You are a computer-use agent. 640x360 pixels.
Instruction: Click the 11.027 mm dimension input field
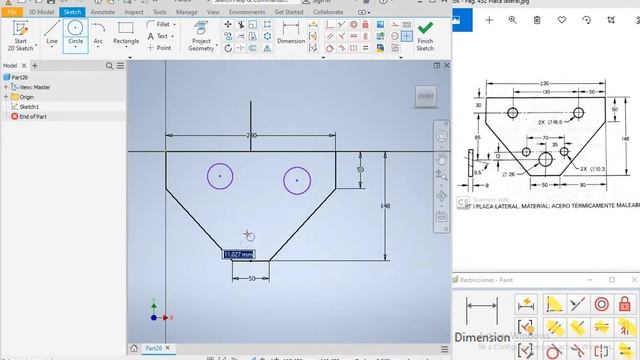(239, 254)
